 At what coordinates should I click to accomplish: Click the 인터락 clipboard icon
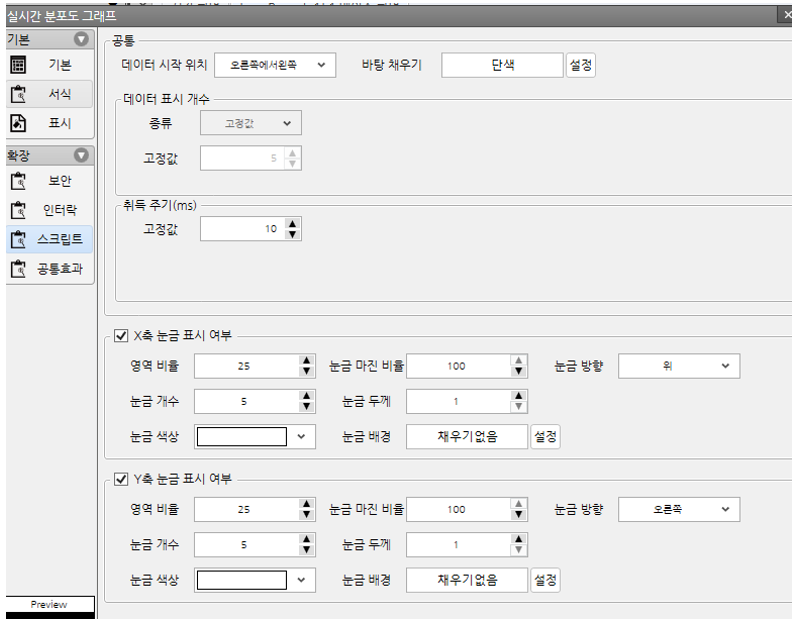pos(18,210)
